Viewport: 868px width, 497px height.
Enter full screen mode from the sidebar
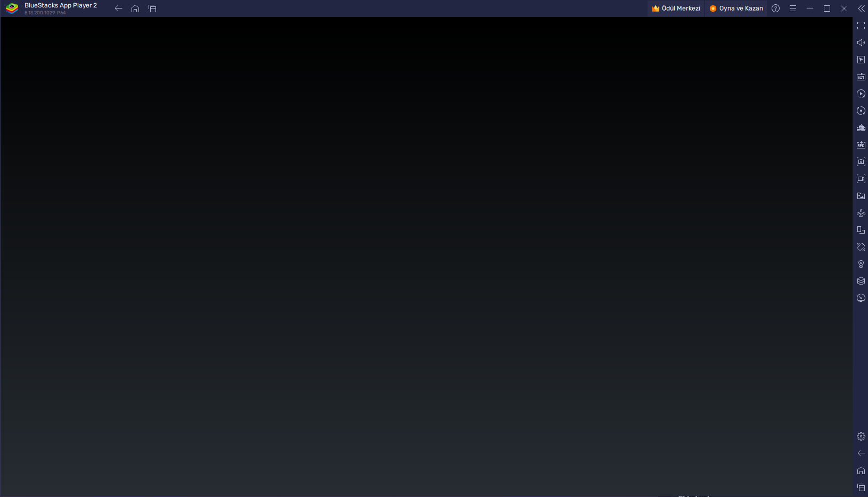861,26
